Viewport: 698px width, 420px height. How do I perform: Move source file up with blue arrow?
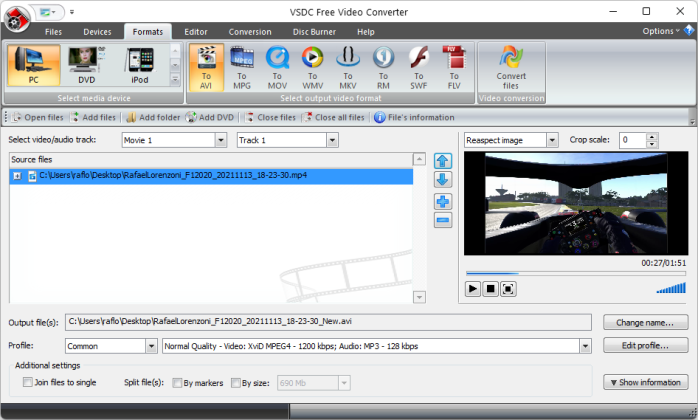coord(442,161)
